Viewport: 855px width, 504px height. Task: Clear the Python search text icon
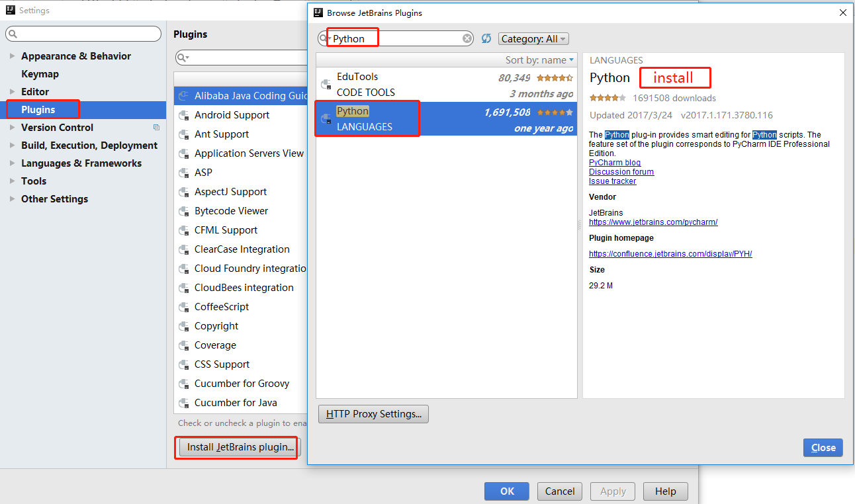[467, 39]
